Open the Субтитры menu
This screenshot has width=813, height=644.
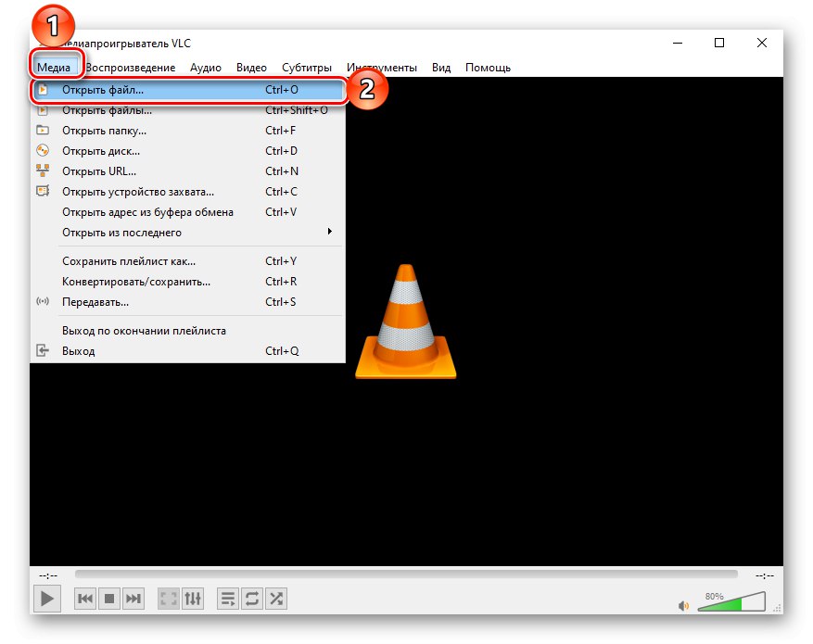click(307, 68)
